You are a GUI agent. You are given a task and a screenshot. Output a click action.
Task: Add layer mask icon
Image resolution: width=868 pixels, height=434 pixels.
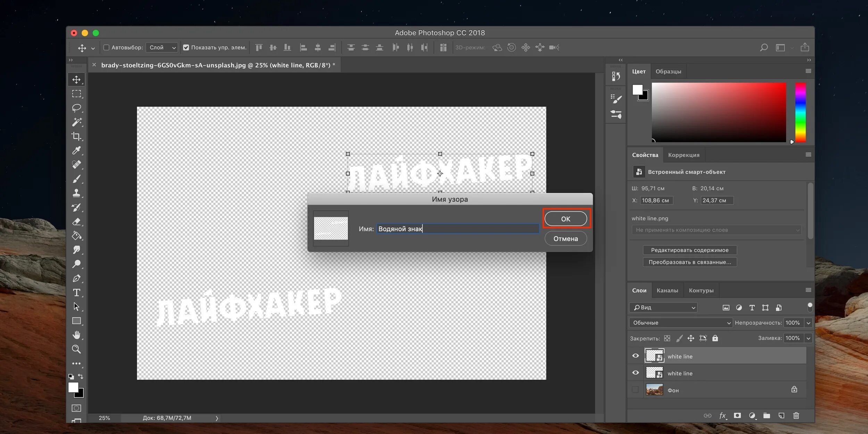(737, 416)
